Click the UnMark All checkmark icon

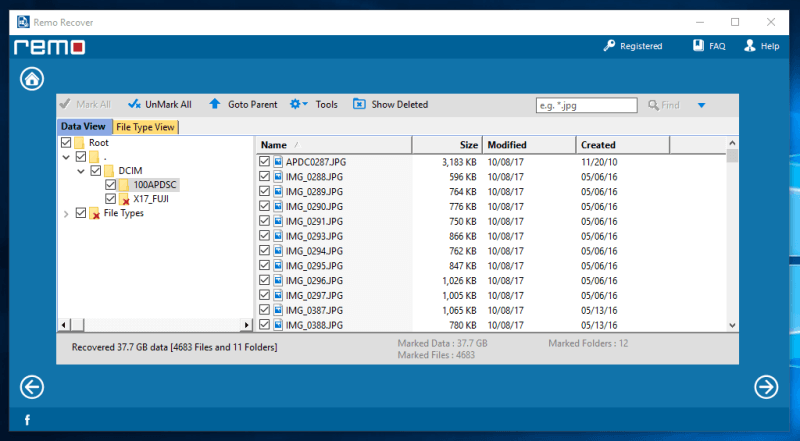pos(134,104)
